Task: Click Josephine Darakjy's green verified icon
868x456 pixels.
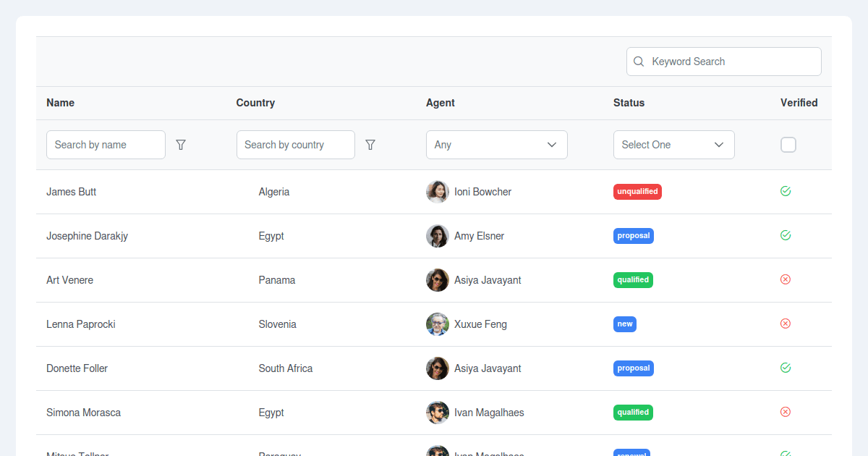Action: [x=786, y=235]
